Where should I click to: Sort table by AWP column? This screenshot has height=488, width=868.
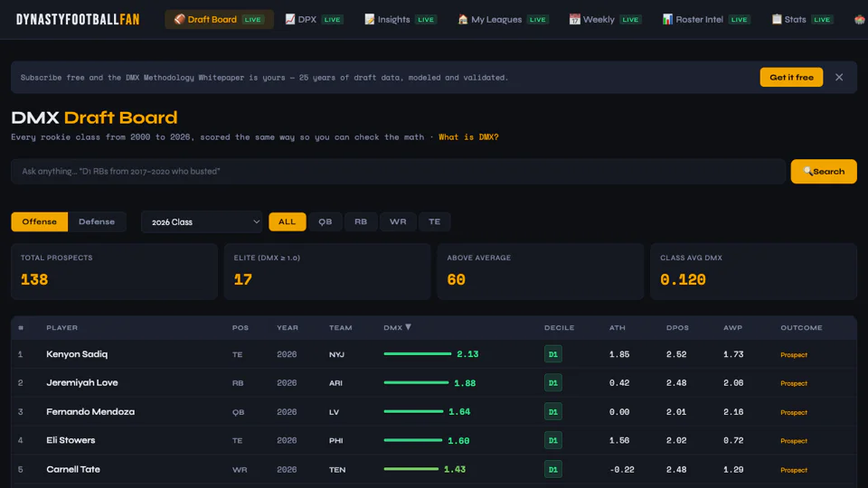[732, 327]
